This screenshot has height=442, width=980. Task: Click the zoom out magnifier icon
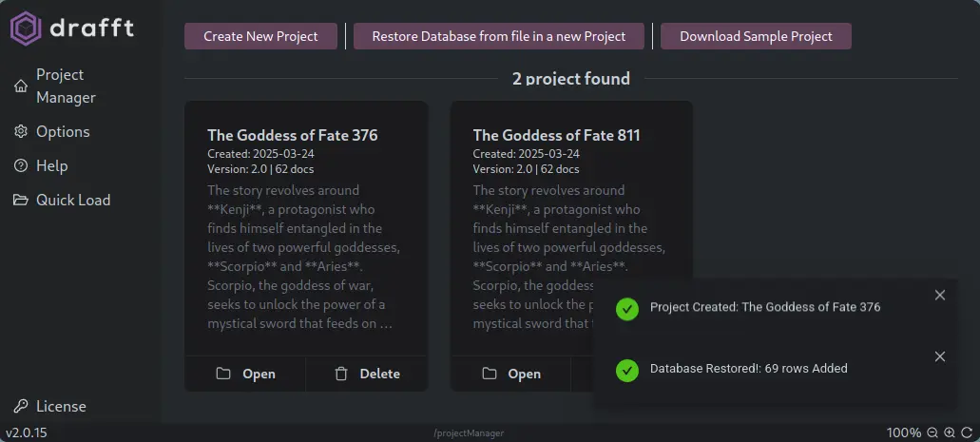[x=932, y=432]
